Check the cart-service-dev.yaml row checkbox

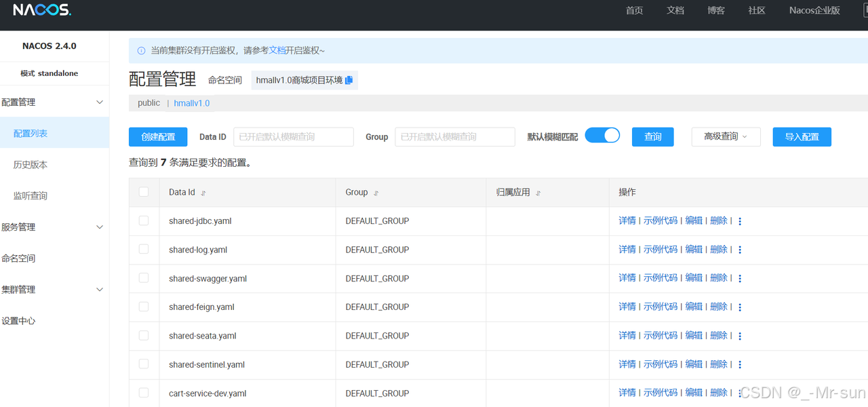(x=144, y=392)
